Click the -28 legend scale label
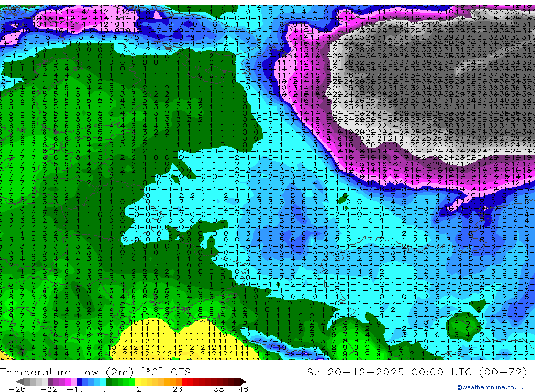Screen dimensions: 535x392 pyautogui.click(x=17, y=389)
